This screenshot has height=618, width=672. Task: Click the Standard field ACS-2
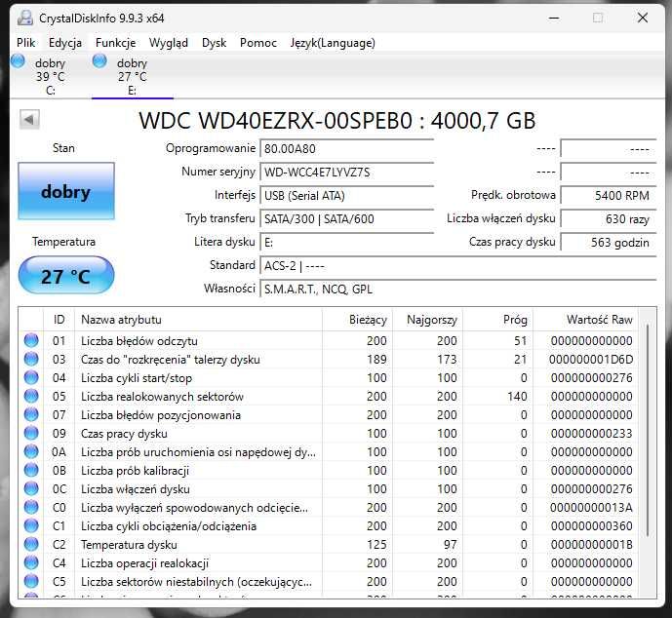pyautogui.click(x=457, y=266)
